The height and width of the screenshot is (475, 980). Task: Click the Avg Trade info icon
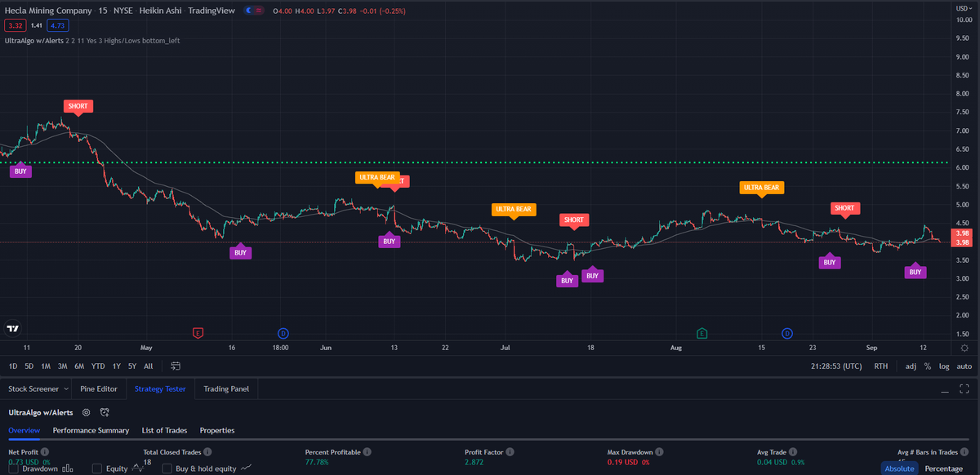click(794, 451)
